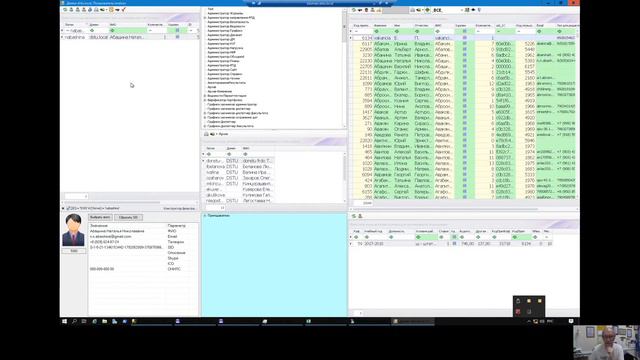Launch Edge browser from taskbar

94,322
